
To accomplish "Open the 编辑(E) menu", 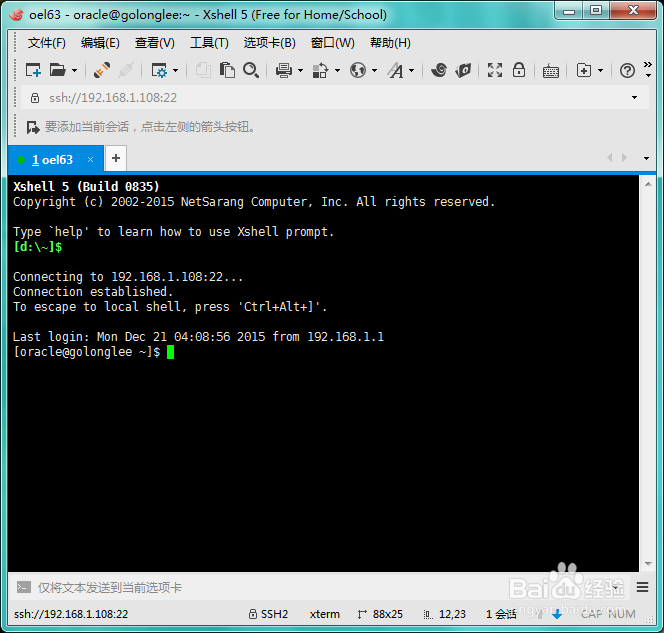I will (x=100, y=43).
